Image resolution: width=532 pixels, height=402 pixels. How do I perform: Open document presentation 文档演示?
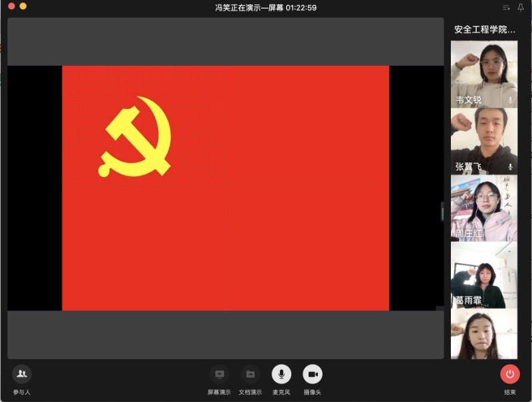tap(251, 374)
